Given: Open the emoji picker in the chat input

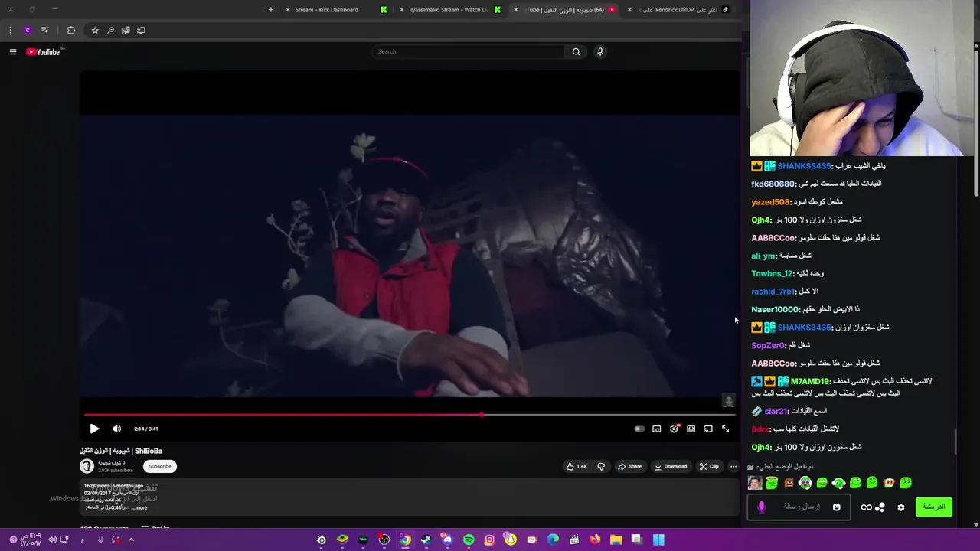Looking at the screenshot, I should pyautogui.click(x=836, y=507).
